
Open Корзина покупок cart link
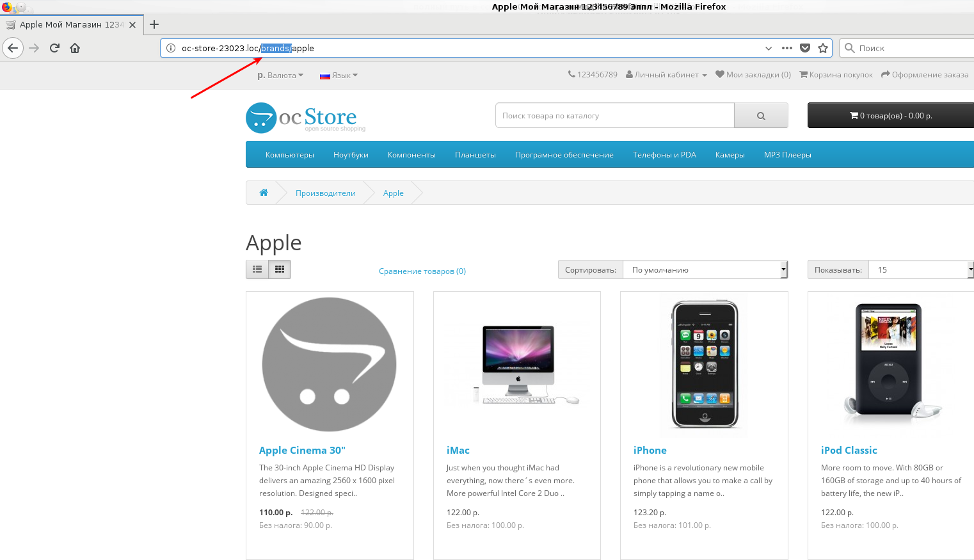click(836, 74)
